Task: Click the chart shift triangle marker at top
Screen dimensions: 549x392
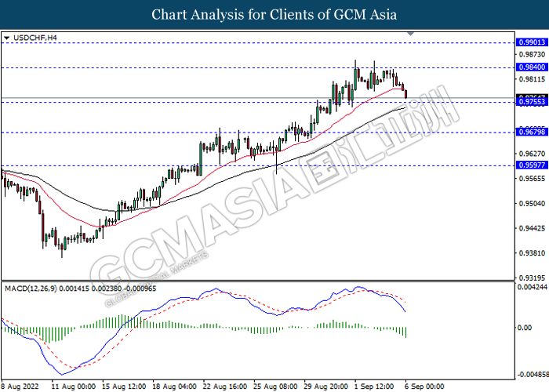Action: tap(410, 34)
